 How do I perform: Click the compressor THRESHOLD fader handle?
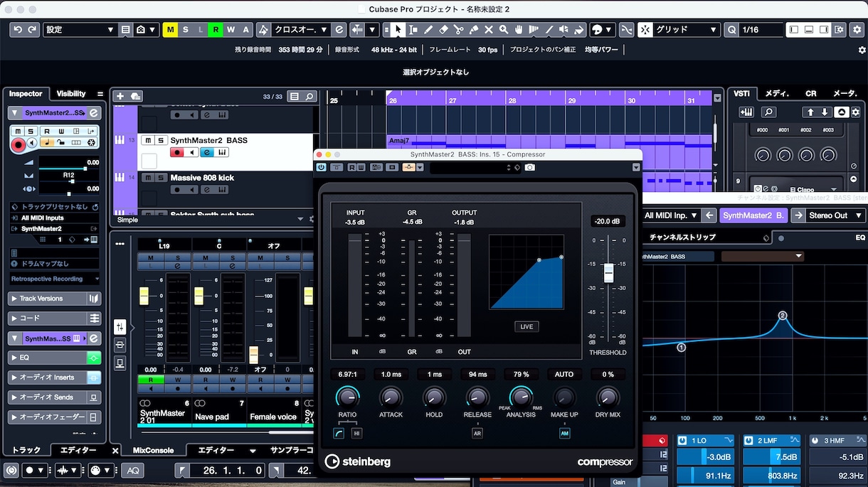tap(608, 273)
